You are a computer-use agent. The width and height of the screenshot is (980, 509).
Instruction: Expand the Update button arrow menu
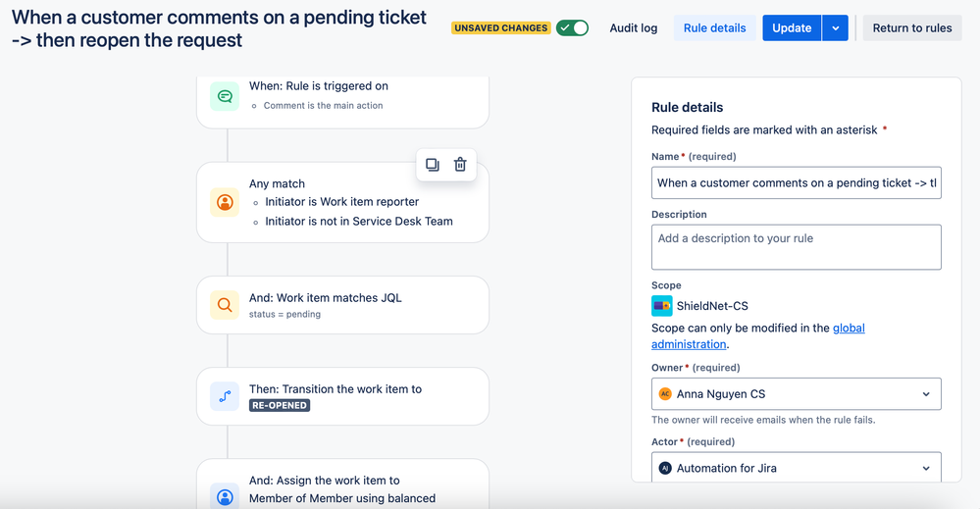click(835, 28)
